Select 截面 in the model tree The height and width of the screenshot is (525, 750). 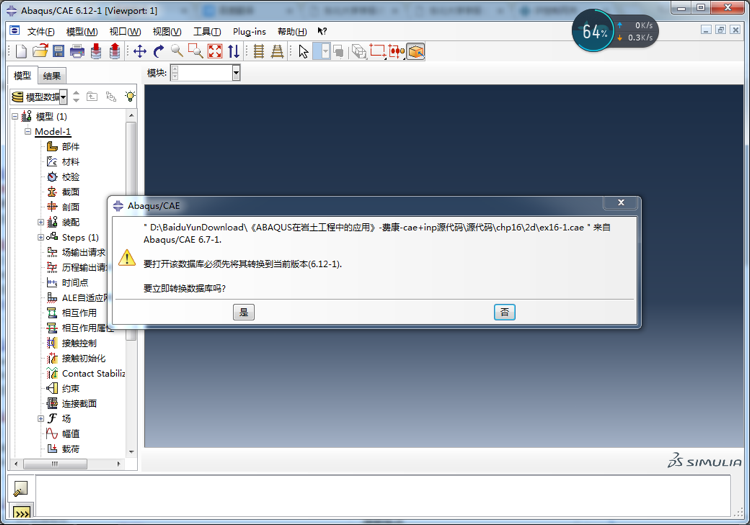(70, 192)
